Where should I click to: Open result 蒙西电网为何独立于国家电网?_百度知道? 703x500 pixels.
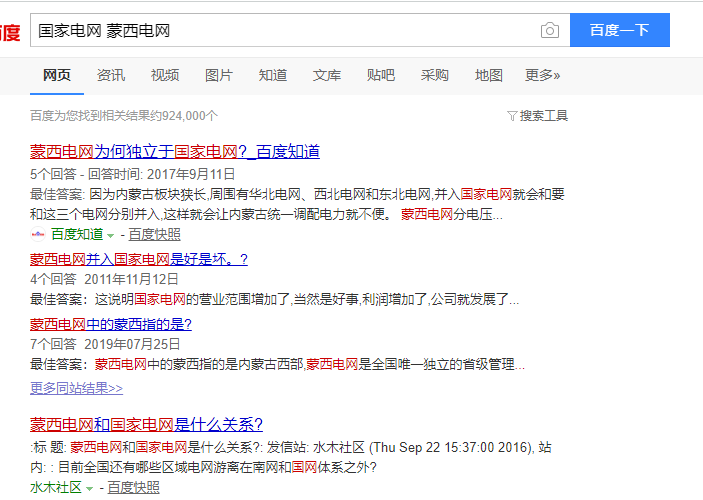coord(175,152)
